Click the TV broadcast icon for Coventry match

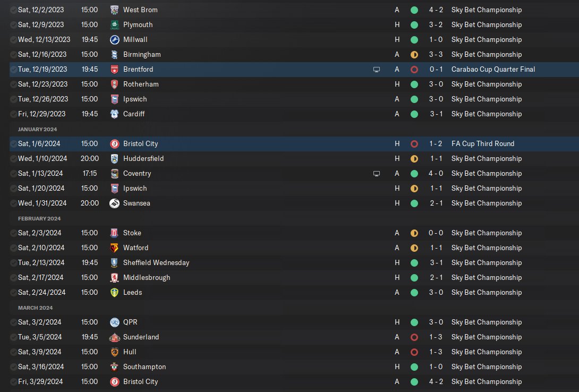coord(377,174)
